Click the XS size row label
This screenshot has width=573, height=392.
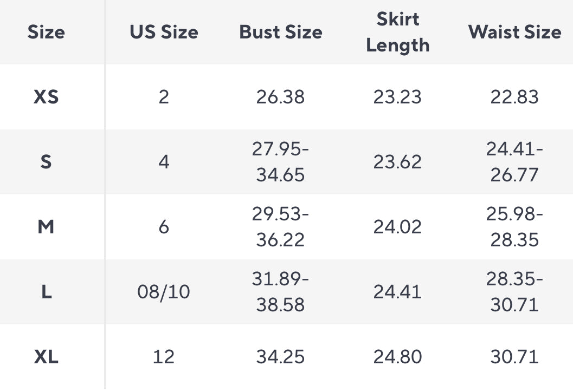46,97
